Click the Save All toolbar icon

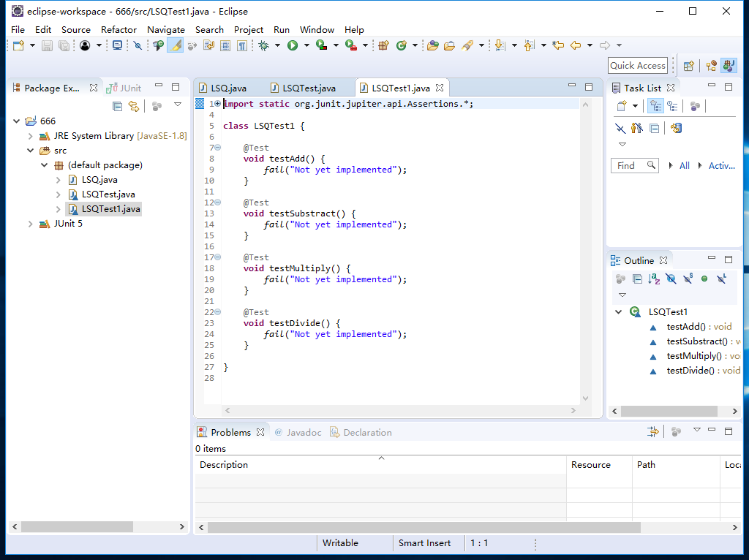point(64,45)
